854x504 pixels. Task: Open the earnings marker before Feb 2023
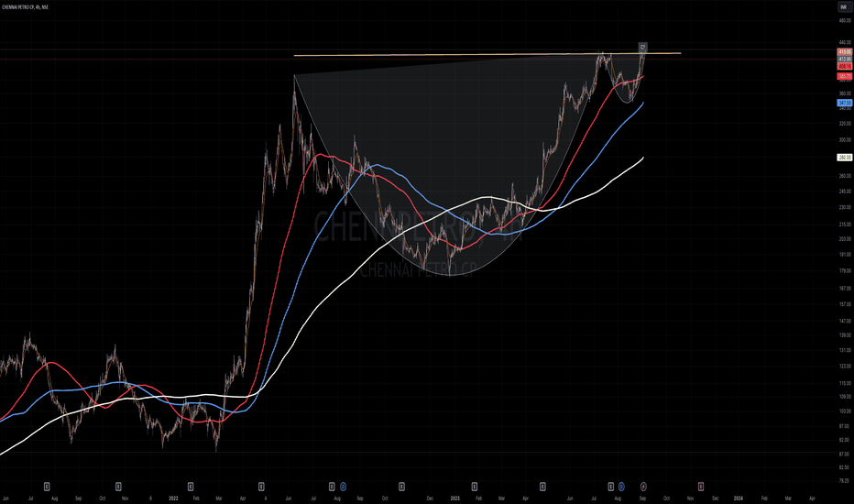pyautogui.click(x=475, y=487)
